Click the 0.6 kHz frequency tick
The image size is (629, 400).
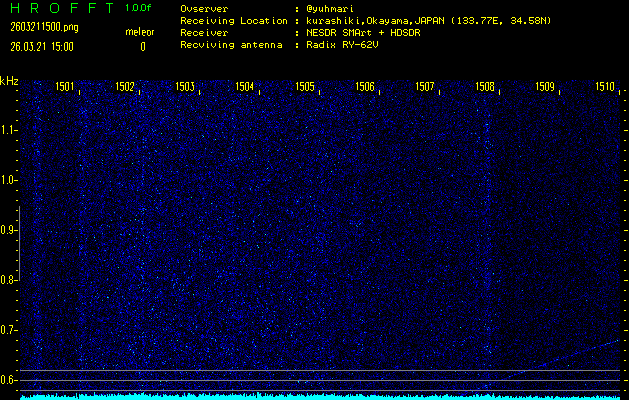(x=9, y=380)
